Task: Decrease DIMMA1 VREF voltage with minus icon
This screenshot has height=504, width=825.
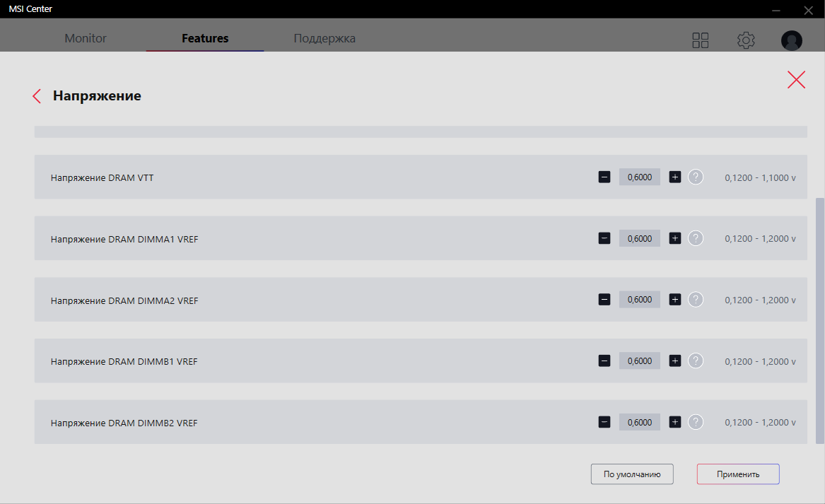Action: (604, 239)
